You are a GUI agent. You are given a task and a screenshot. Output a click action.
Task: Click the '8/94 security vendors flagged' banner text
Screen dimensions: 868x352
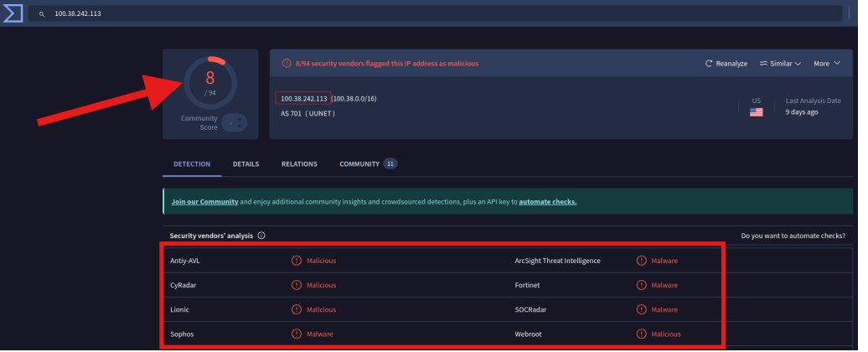pyautogui.click(x=387, y=64)
